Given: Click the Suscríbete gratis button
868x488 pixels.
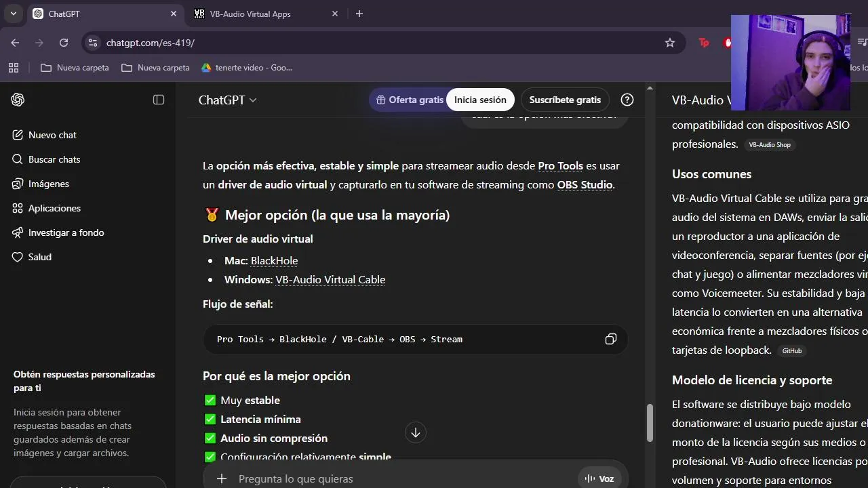Looking at the screenshot, I should pyautogui.click(x=565, y=100).
